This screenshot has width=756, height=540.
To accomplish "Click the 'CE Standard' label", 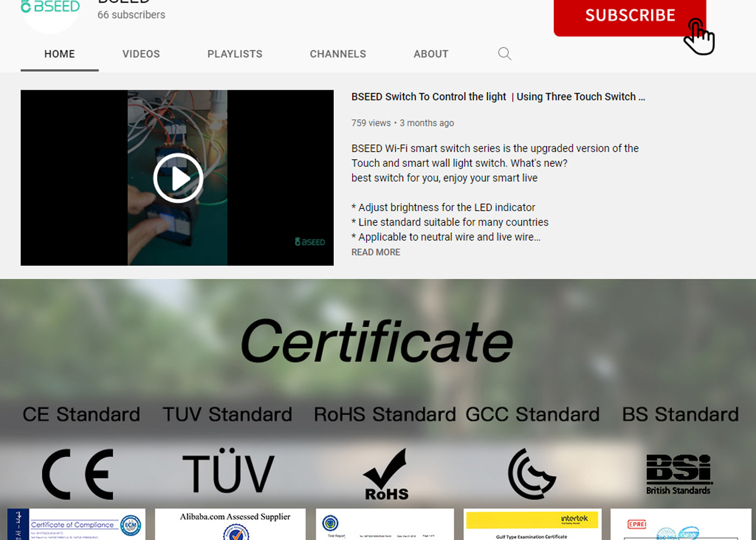I will (x=81, y=414).
